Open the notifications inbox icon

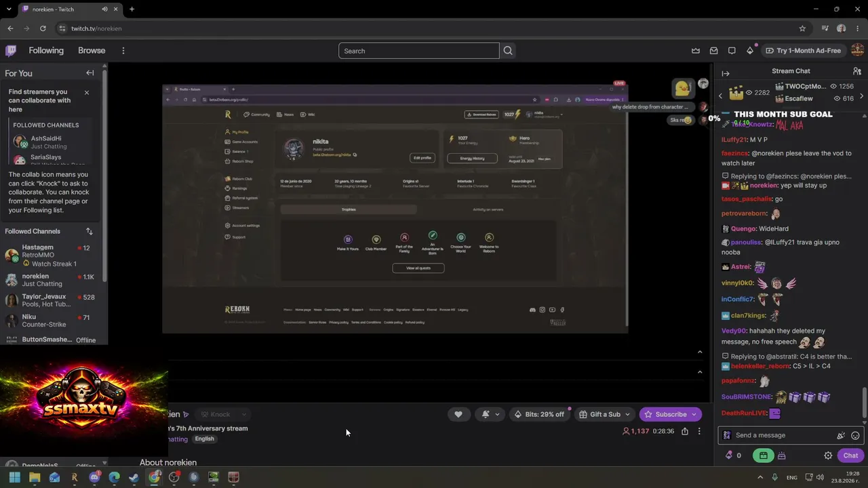pyautogui.click(x=714, y=51)
